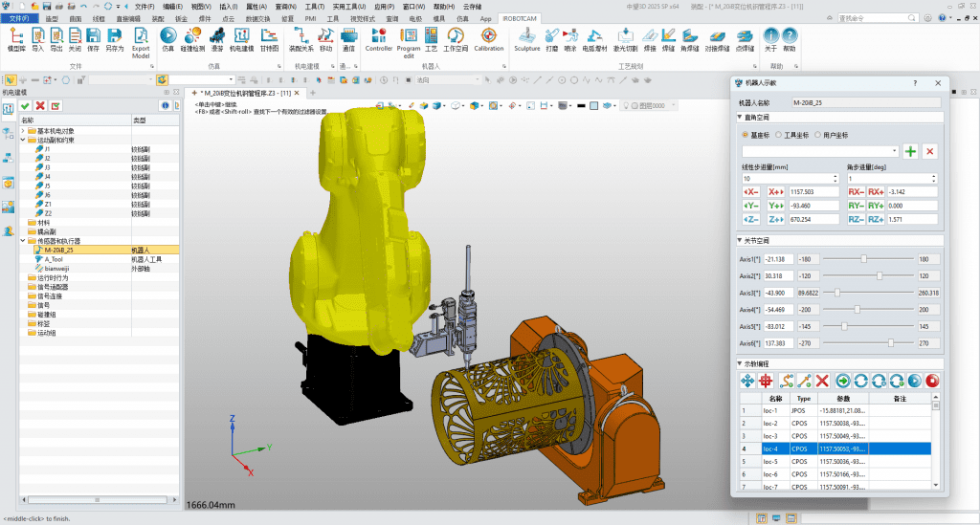Open the 碰撞检测 collision detection tool
980x525 pixels.
(193, 37)
